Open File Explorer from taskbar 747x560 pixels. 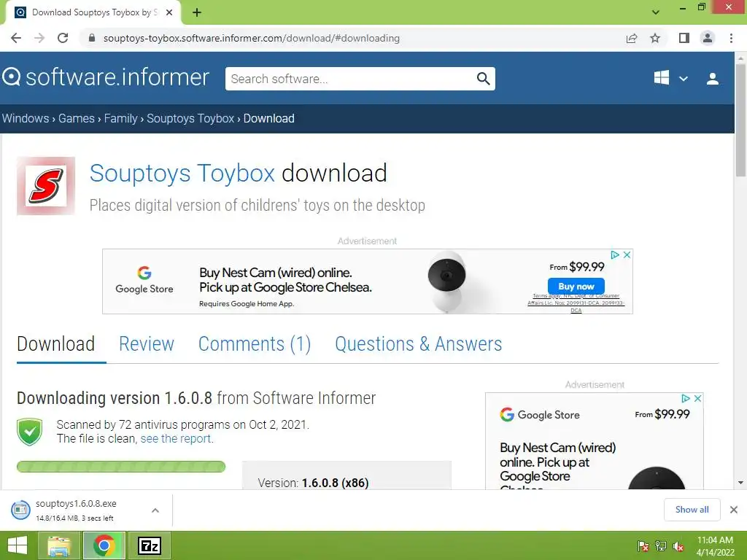click(x=60, y=545)
